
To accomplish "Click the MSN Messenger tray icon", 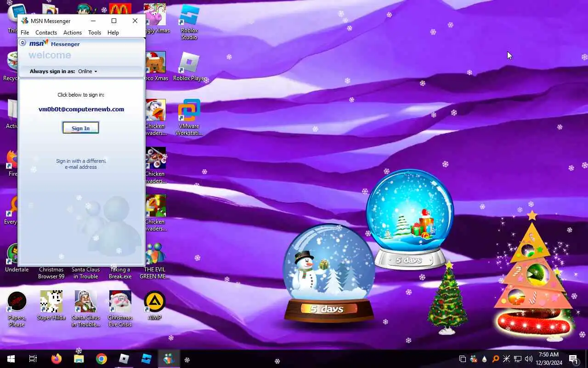I will (474, 359).
